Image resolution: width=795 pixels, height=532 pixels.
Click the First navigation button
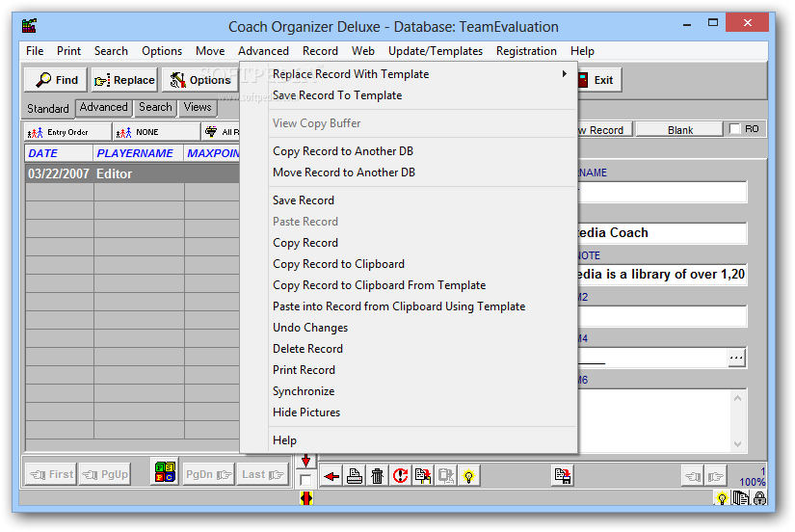coord(51,474)
